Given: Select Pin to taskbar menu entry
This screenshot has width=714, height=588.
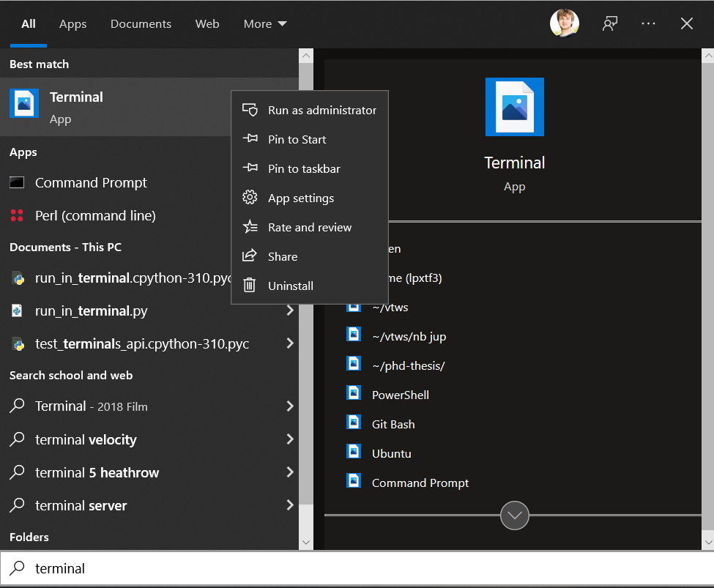Looking at the screenshot, I should (x=310, y=168).
